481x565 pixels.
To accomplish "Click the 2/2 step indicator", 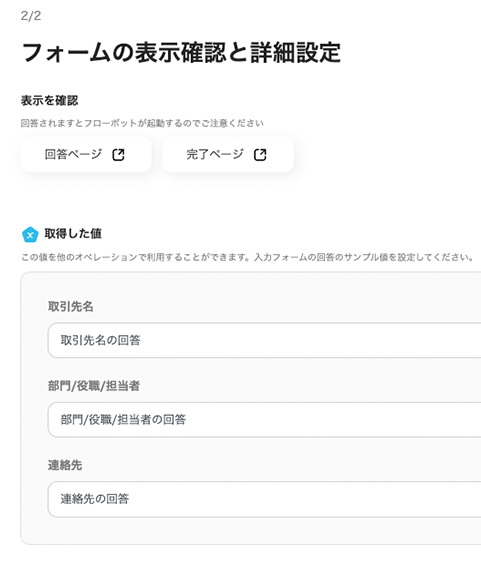I will (x=31, y=16).
